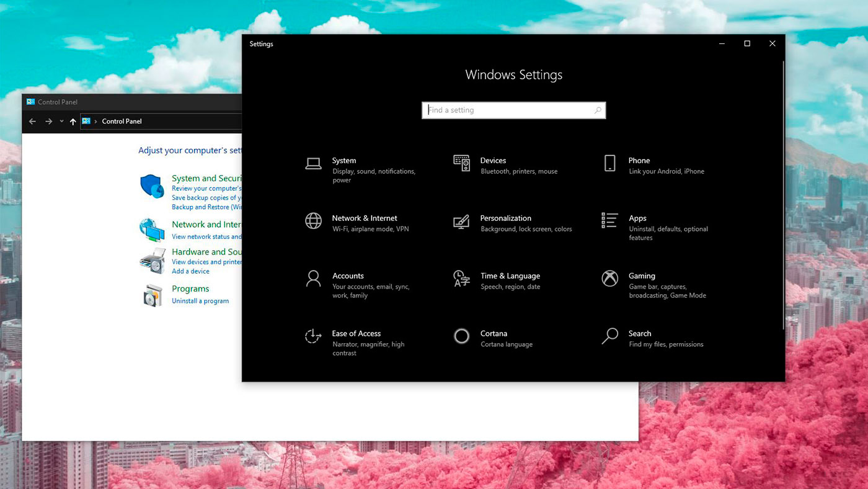Expand the recent locations dropdown in Control Panel
The height and width of the screenshot is (489, 868).
point(61,122)
